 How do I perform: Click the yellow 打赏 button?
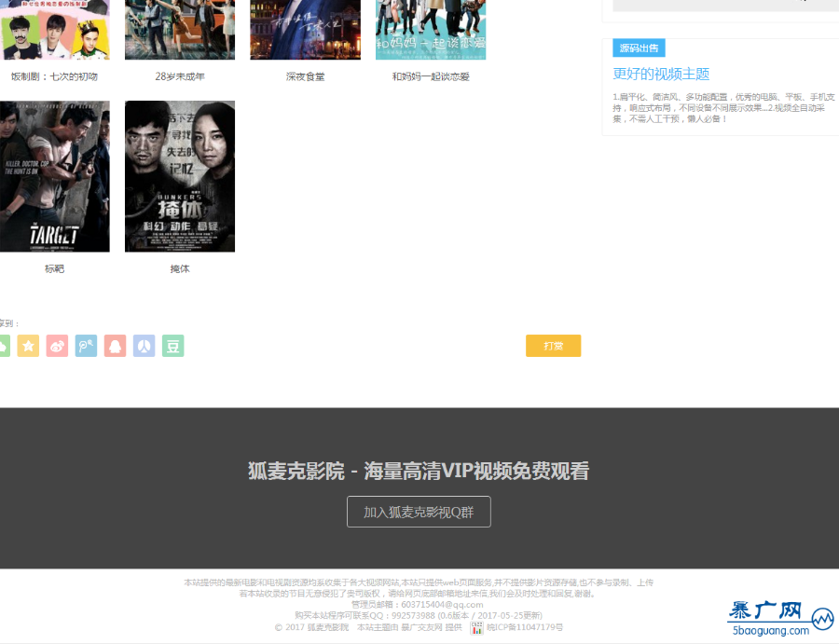(553, 346)
